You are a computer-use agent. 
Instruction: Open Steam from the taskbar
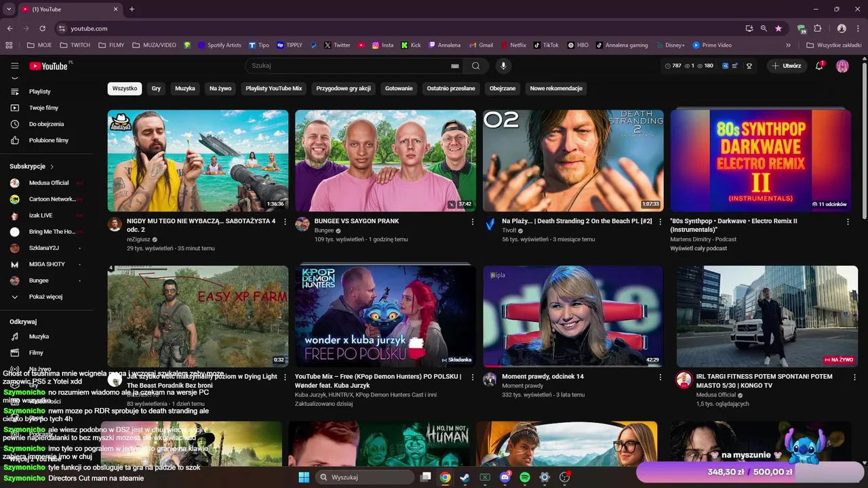tap(465, 477)
